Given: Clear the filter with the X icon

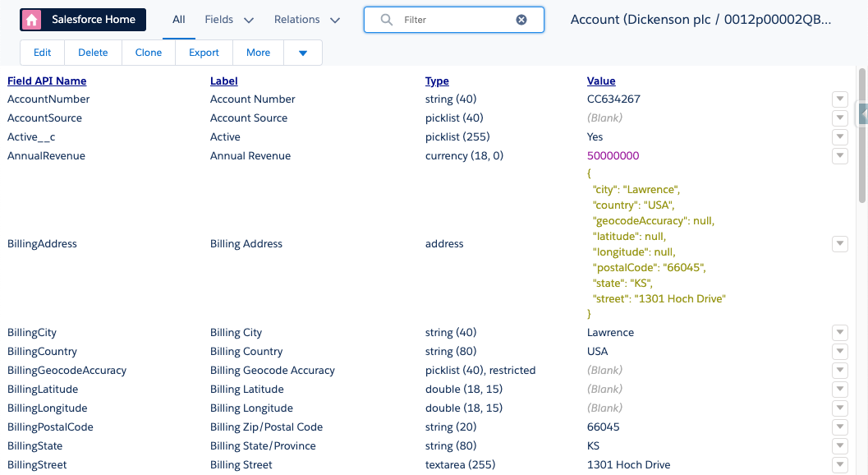Looking at the screenshot, I should [521, 20].
